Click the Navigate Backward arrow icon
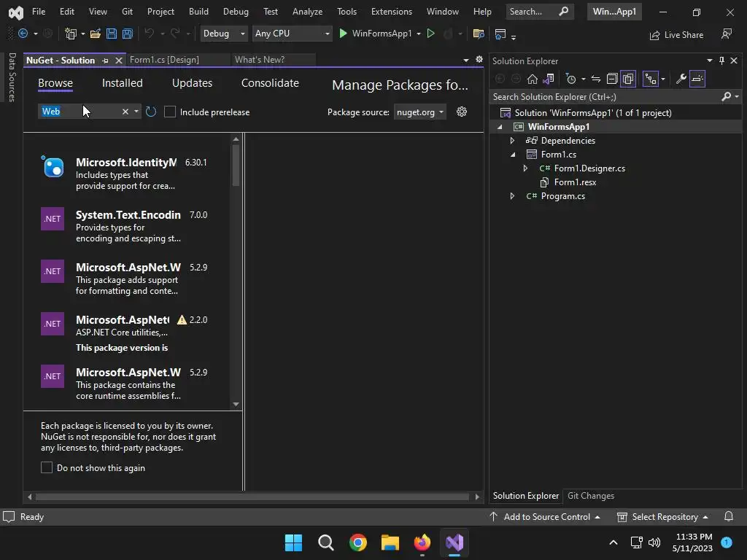 coord(23,34)
